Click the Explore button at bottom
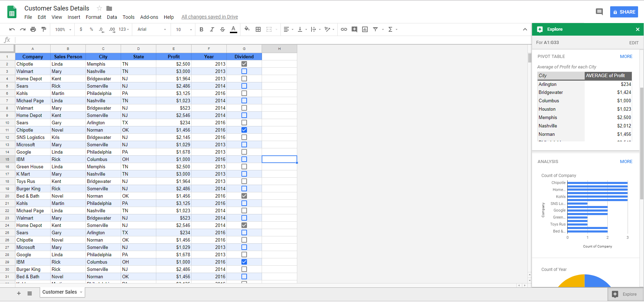This screenshot has height=302, width=644. [x=626, y=294]
